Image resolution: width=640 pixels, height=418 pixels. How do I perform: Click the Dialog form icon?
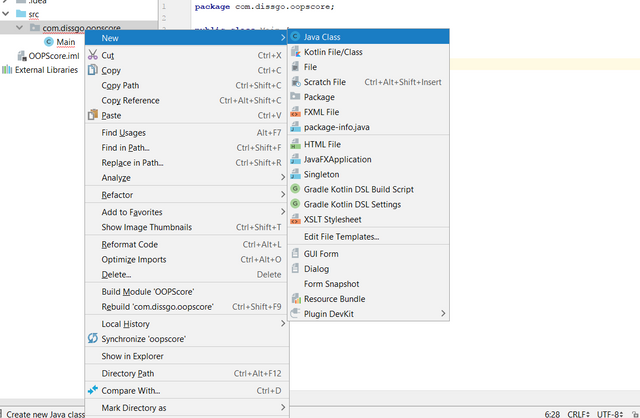point(296,269)
